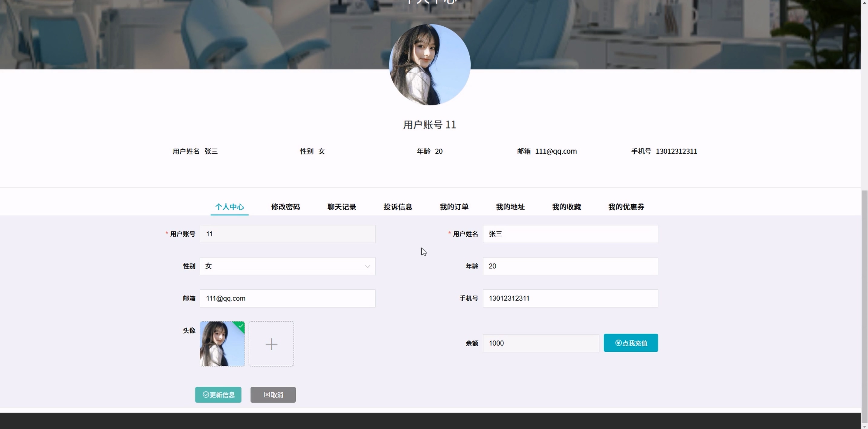Click the plus icon to upload avatar
Screen dimensions: 868x429
coord(271,344)
